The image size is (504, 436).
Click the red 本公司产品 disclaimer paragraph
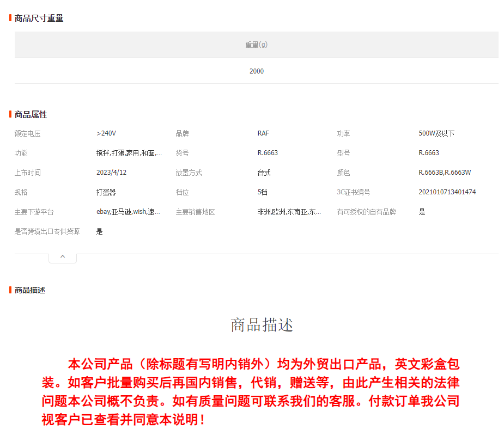[251, 392]
